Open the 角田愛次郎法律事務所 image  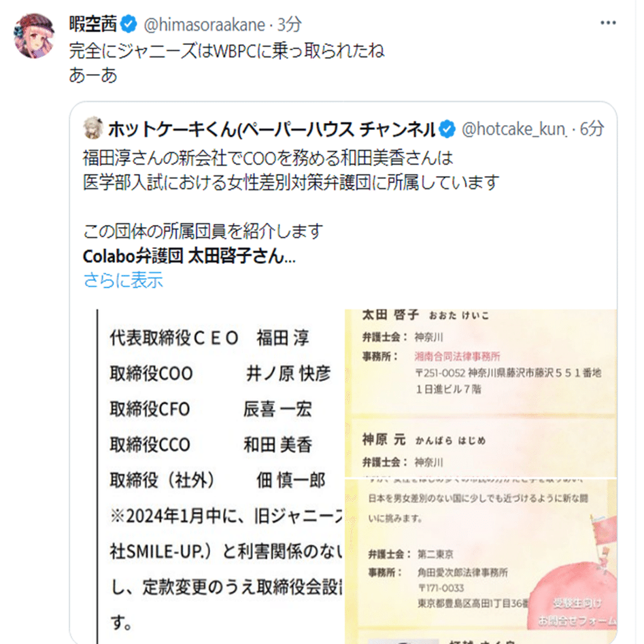point(481,562)
